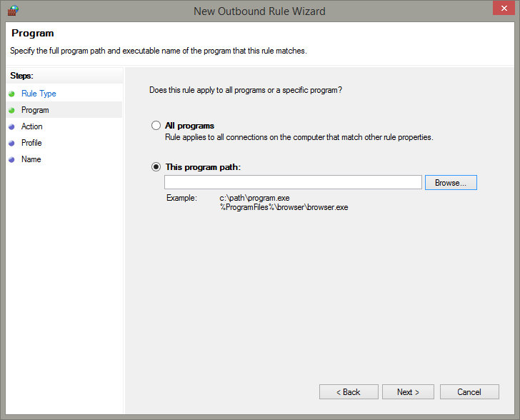Screen dimensions: 520x420
Task: Focus the program path text field
Action: pyautogui.click(x=293, y=182)
